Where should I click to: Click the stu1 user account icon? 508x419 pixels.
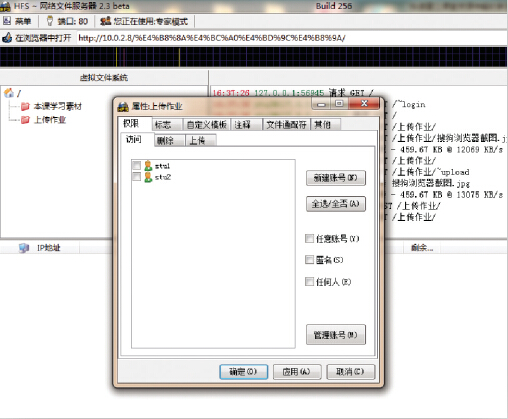click(x=148, y=166)
